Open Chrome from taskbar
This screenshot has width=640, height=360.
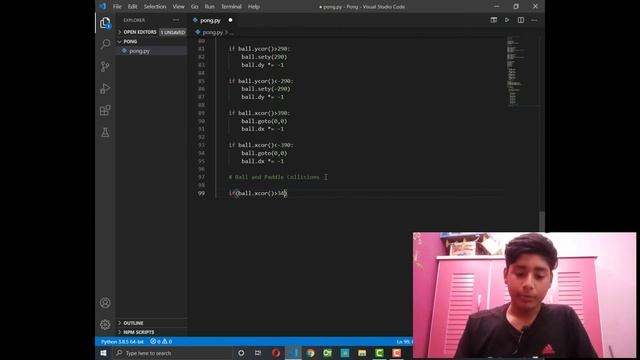click(x=311, y=353)
